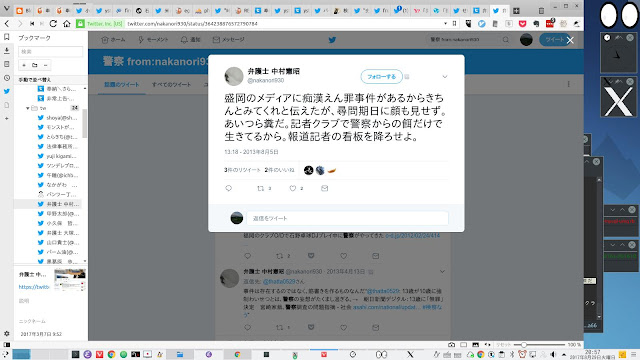Viewport: 640px width, 360px height.
Task: Open the @nakanori930 profile handle link
Action: 265,81
